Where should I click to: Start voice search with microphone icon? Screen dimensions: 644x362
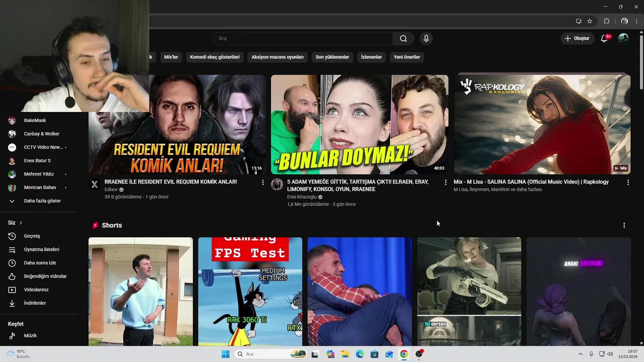[426, 38]
